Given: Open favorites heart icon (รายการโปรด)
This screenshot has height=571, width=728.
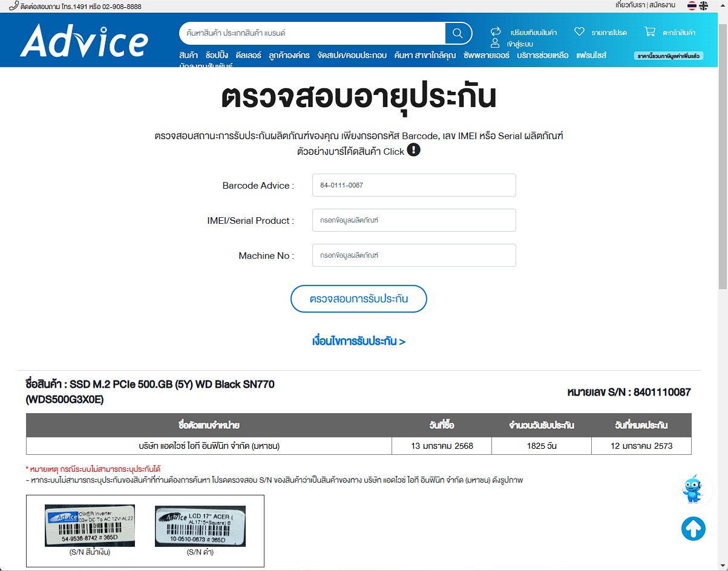Looking at the screenshot, I should click(x=579, y=32).
